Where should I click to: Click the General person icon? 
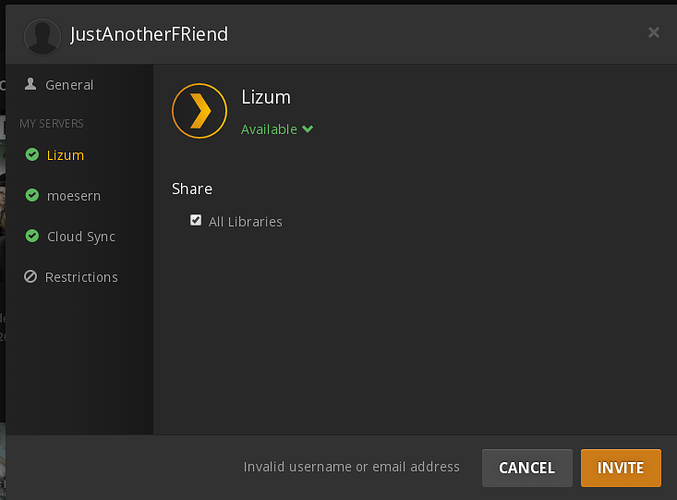tap(31, 85)
